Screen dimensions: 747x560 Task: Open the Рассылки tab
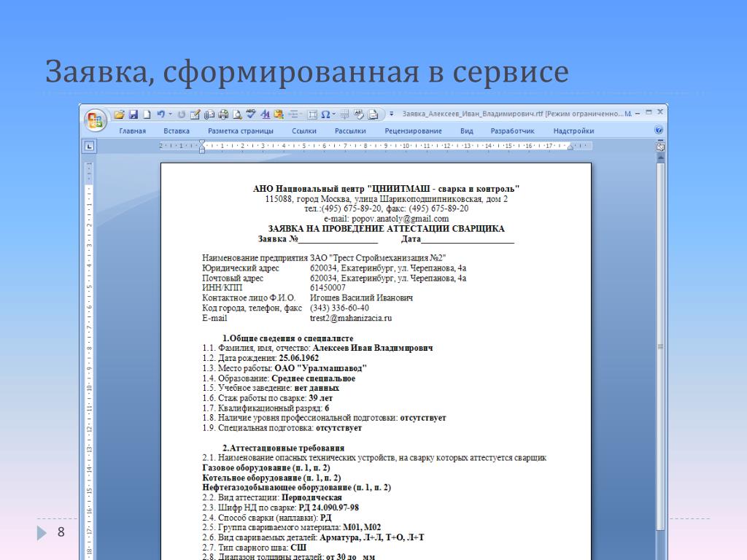click(350, 131)
